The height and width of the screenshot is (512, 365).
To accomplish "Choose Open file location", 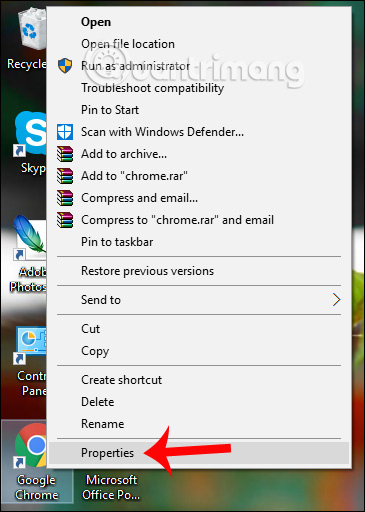I will (199, 44).
